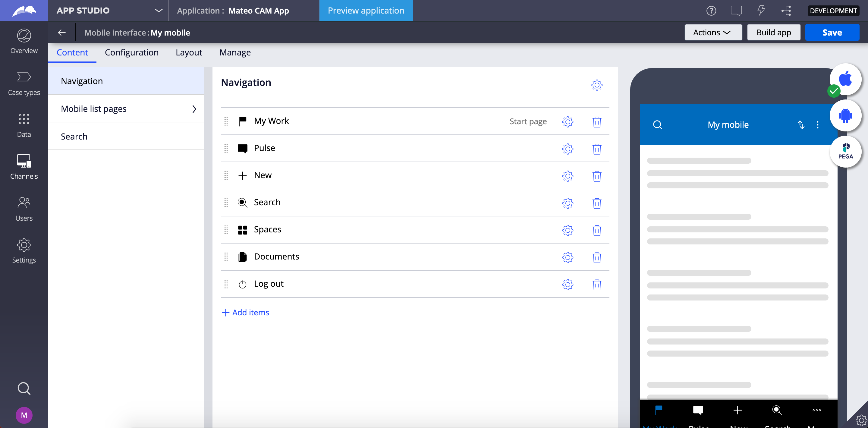Open the search icon at sidebar bottom
This screenshot has height=428, width=868.
[24, 388]
